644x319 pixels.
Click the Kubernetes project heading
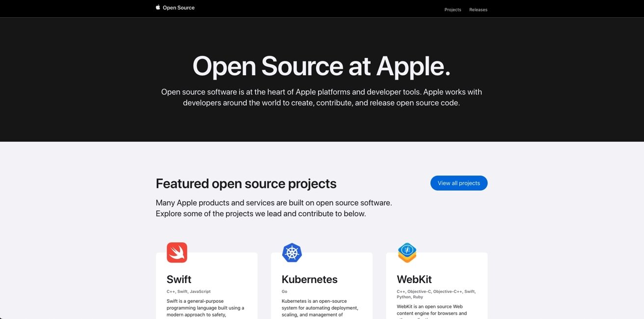point(309,279)
